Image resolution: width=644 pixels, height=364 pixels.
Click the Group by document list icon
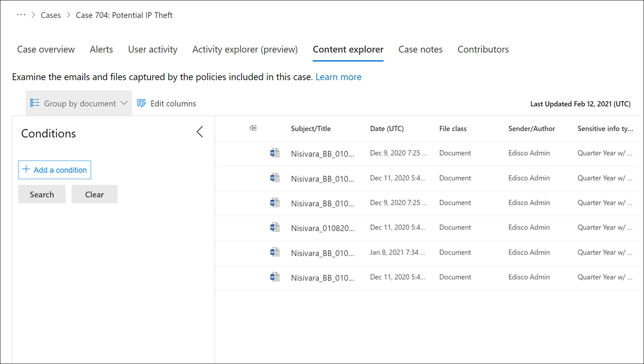35,104
